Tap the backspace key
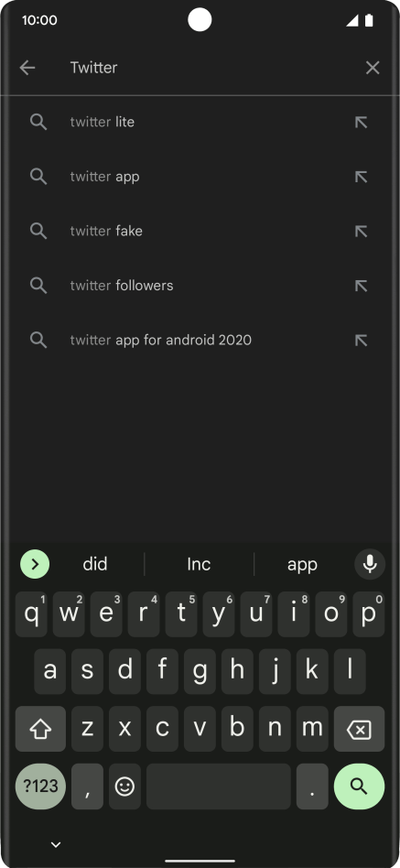Image resolution: width=400 pixels, height=868 pixels. click(x=359, y=729)
